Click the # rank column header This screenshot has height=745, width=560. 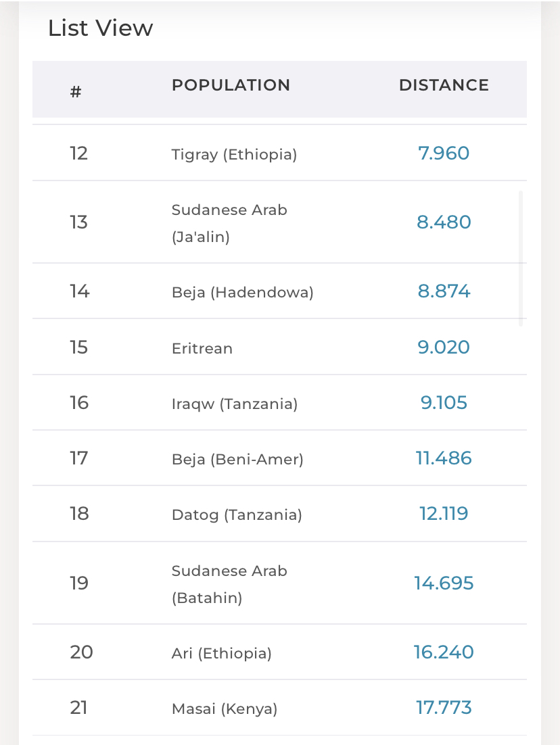pos(76,91)
